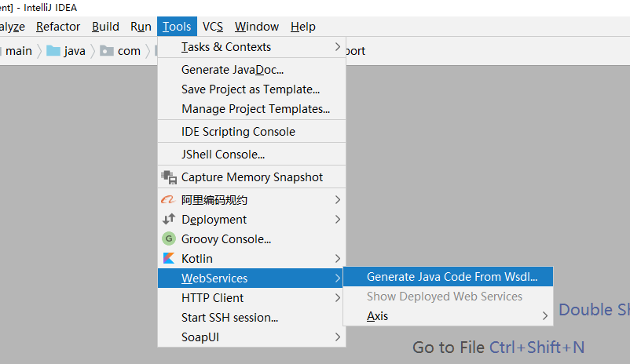Open the Refactor menu
Screen dimensions: 630x364
(x=58, y=27)
